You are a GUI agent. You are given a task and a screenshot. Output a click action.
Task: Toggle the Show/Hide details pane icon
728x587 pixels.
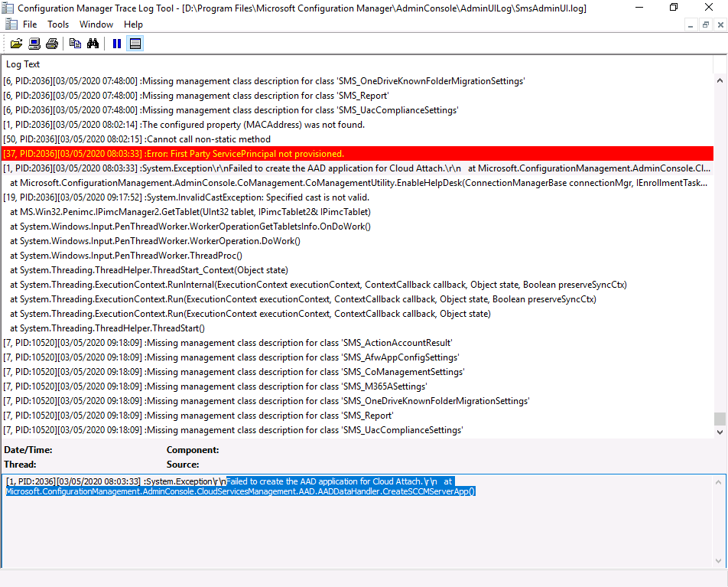pos(135,44)
